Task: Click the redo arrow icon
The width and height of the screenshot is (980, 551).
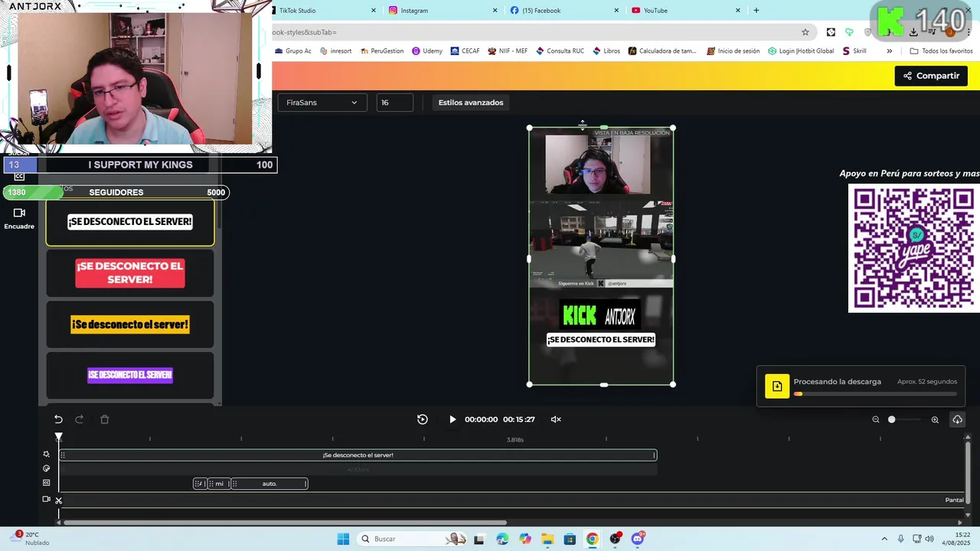Action: point(80,419)
